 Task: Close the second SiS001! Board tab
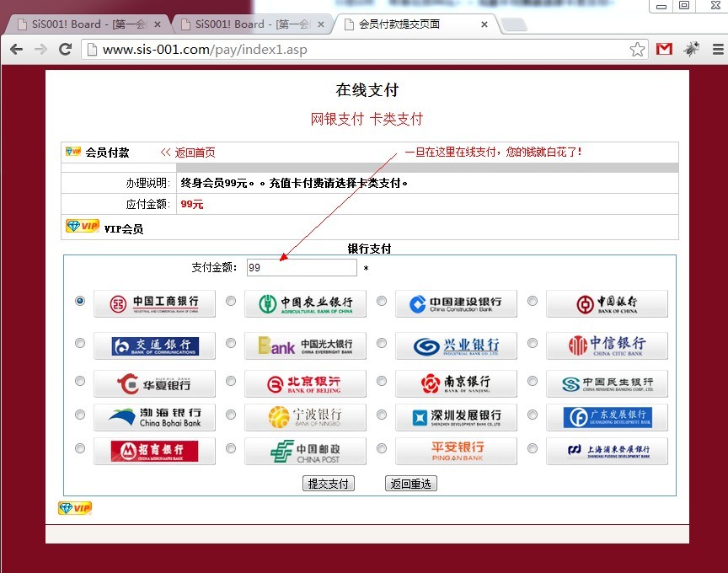tap(321, 24)
